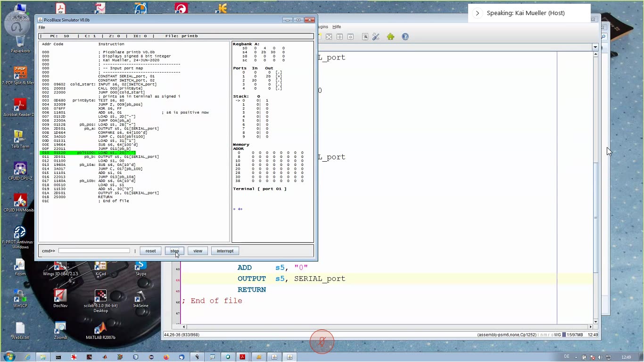The height and width of the screenshot is (362, 644).
Task: Click the jEdit horizontal scrollbar right arrow
Action: (x=590, y=327)
